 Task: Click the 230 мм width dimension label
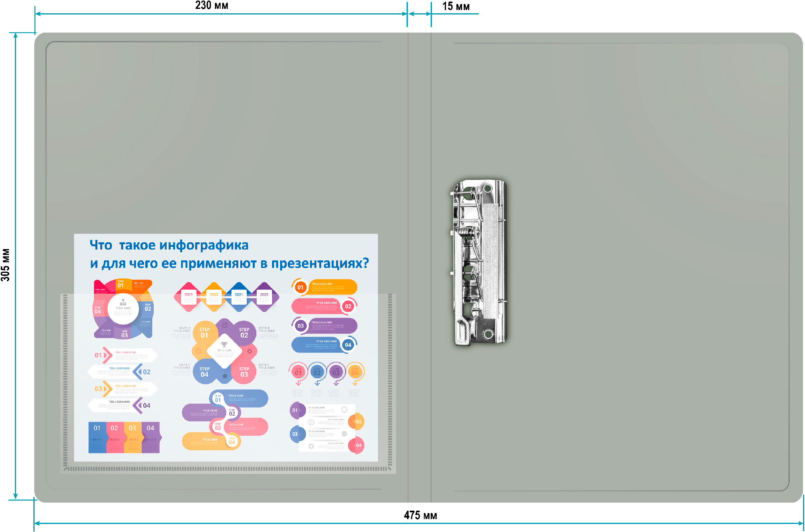click(x=212, y=6)
